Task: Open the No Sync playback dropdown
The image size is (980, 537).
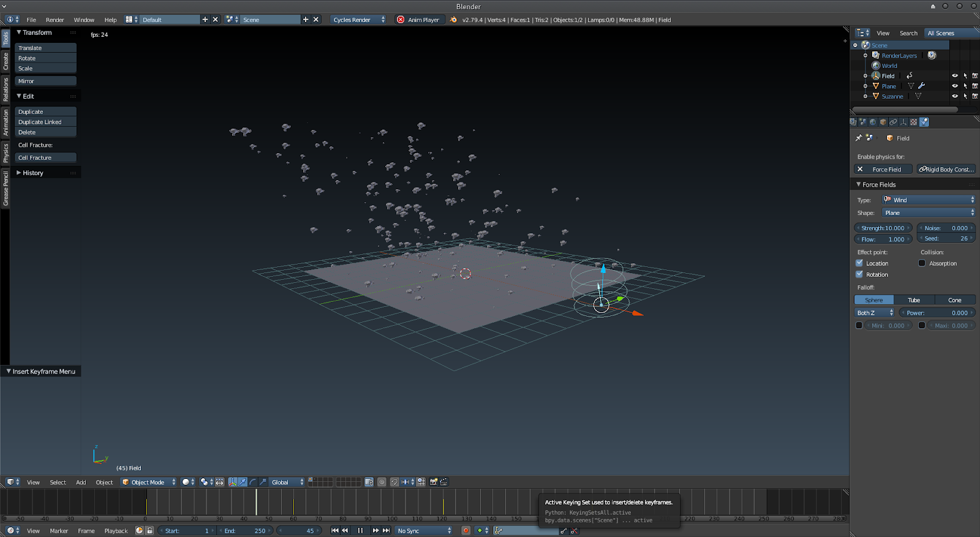Action: [x=424, y=530]
